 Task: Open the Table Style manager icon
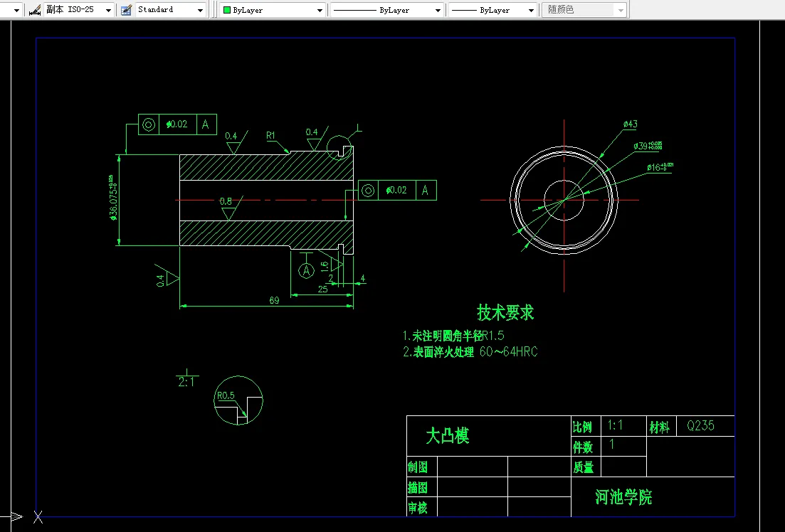tap(126, 10)
